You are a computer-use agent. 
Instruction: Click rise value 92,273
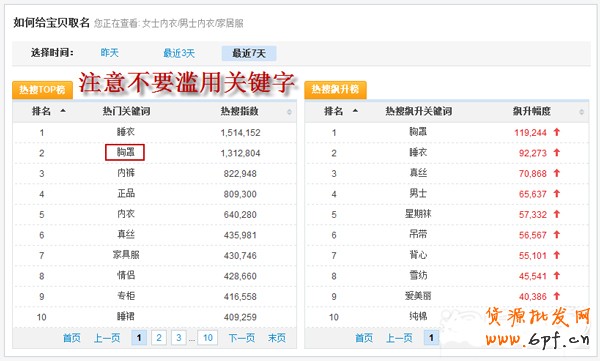(x=533, y=154)
